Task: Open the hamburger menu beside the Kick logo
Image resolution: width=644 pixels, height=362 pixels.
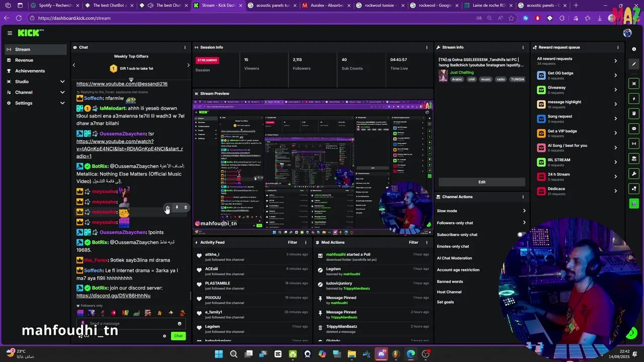Action: pos(10,33)
